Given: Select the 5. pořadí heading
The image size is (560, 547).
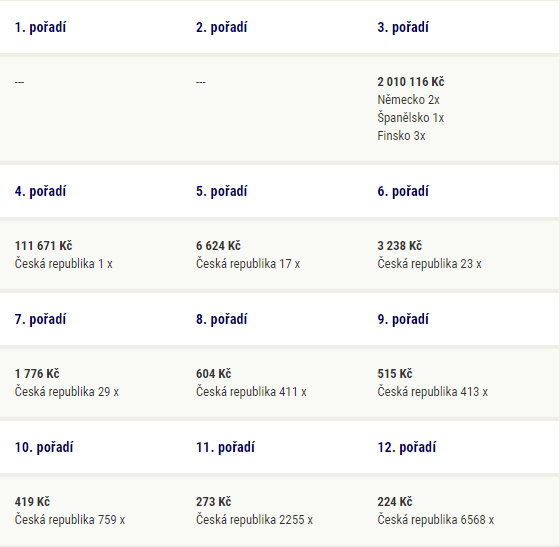Looking at the screenshot, I should tap(221, 191).
